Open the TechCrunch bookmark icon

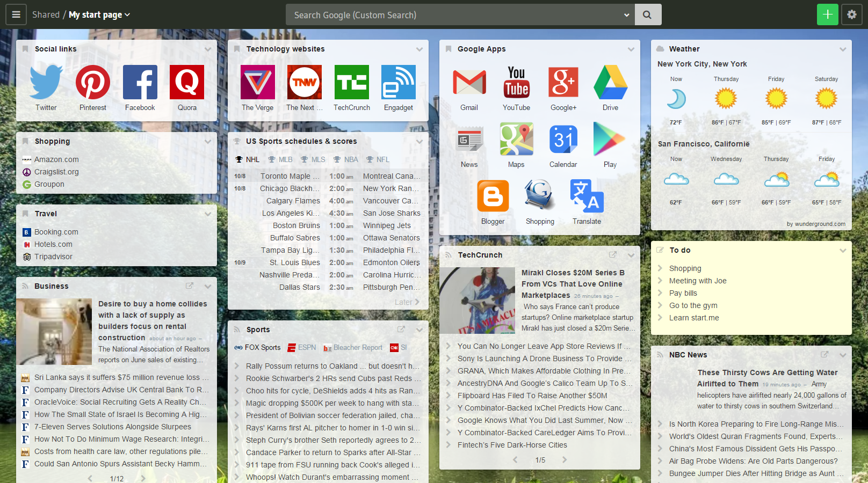point(352,82)
